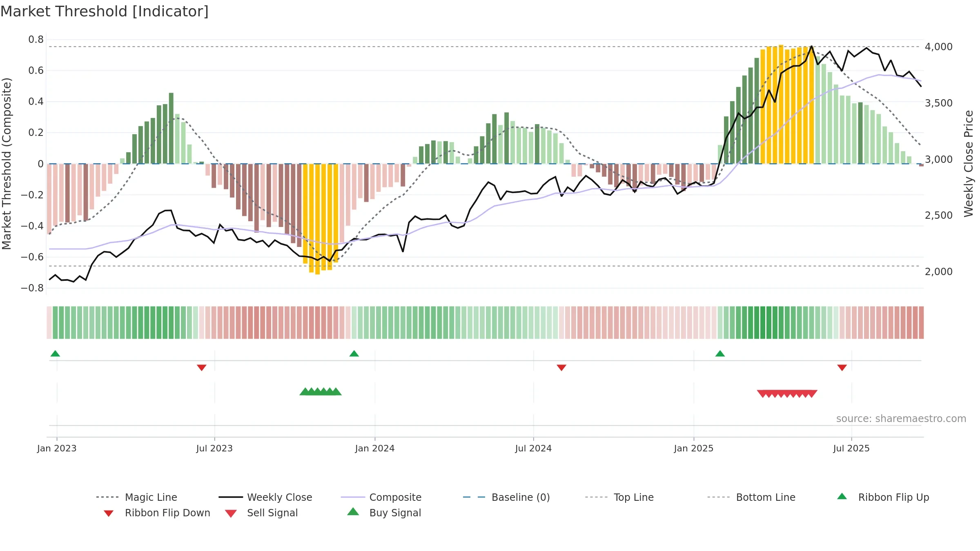Click the 0.2 left axis tick label

[36, 133]
